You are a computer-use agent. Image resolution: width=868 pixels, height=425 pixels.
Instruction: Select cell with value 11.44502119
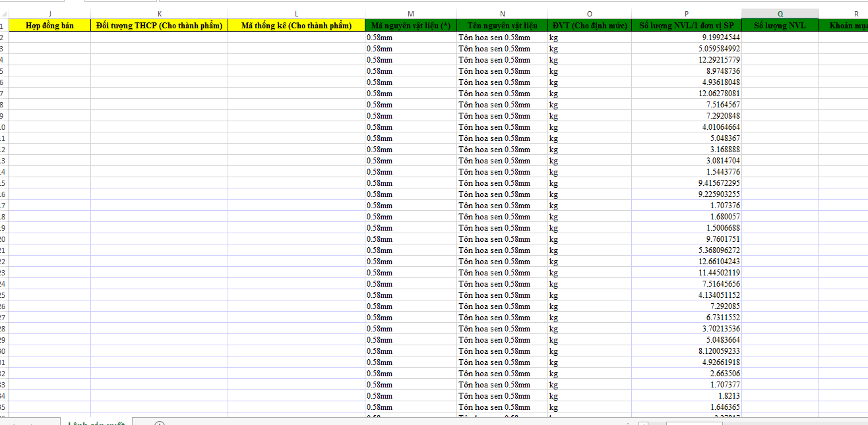pos(687,273)
